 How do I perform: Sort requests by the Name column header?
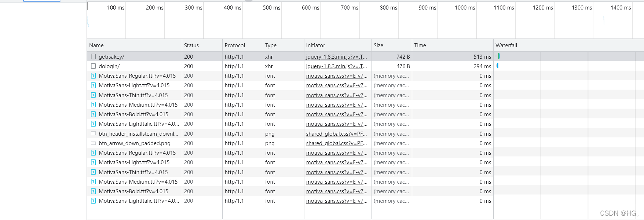pos(135,45)
